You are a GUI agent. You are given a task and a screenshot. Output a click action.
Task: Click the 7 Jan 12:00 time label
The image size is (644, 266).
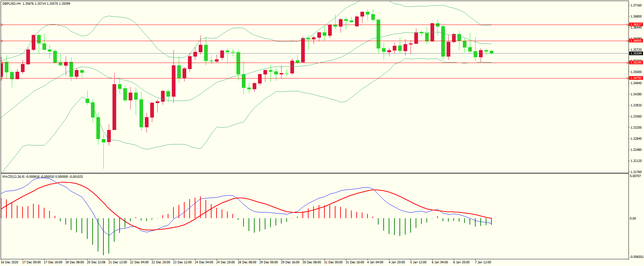tap(483, 262)
